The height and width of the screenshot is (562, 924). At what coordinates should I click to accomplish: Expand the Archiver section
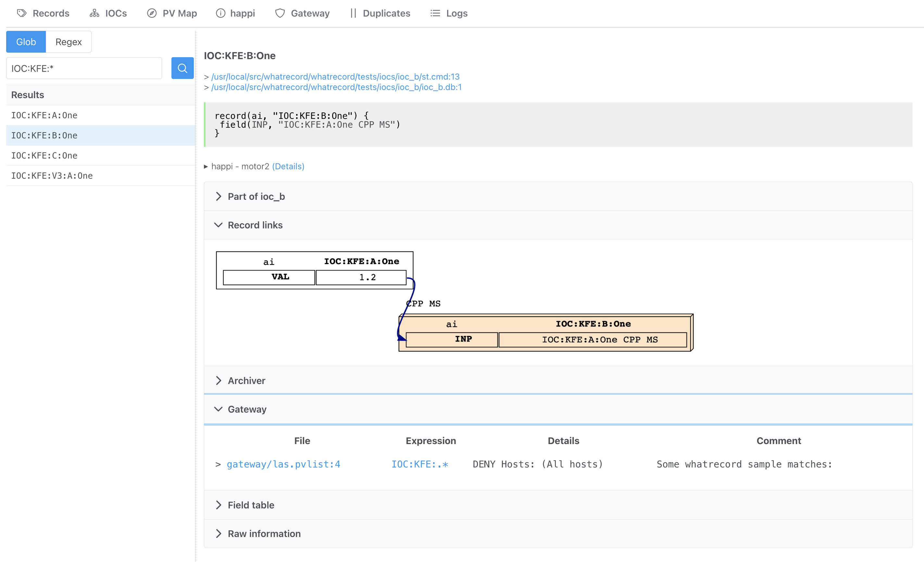[x=219, y=380]
